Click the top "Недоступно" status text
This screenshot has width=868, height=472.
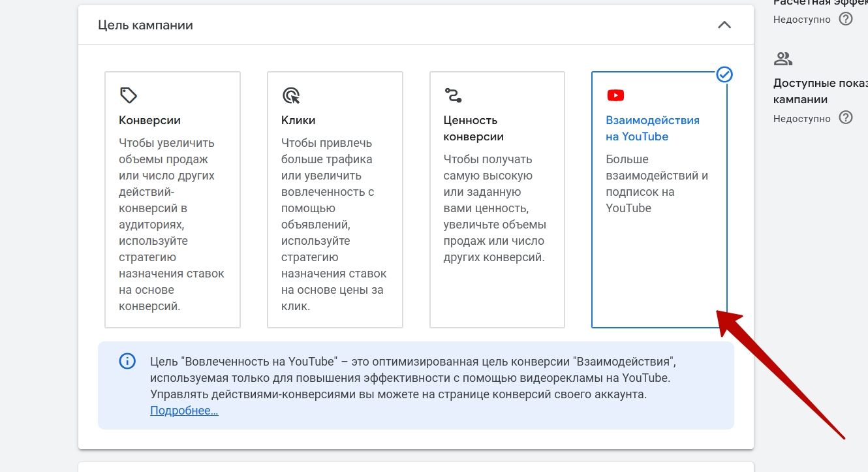pos(802,20)
